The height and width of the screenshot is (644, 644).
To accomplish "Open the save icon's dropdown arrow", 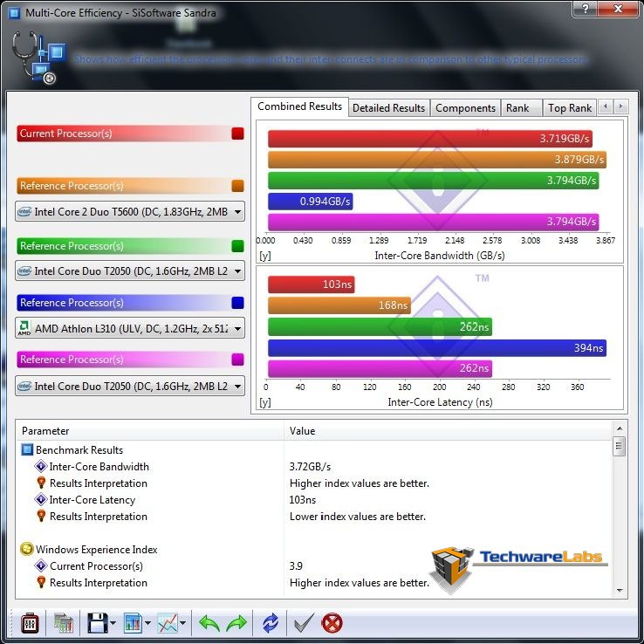I will tap(113, 623).
